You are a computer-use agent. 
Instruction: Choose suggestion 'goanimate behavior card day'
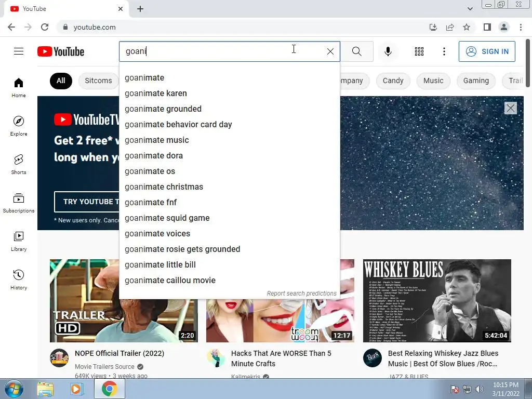[x=229, y=125]
